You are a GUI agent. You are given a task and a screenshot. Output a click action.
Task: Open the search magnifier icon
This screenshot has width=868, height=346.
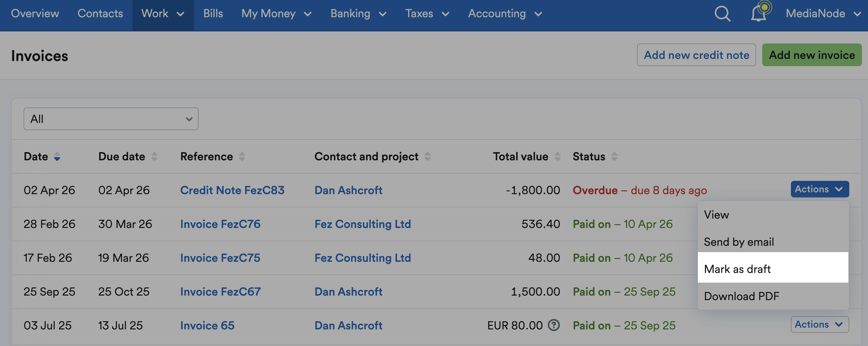click(722, 14)
